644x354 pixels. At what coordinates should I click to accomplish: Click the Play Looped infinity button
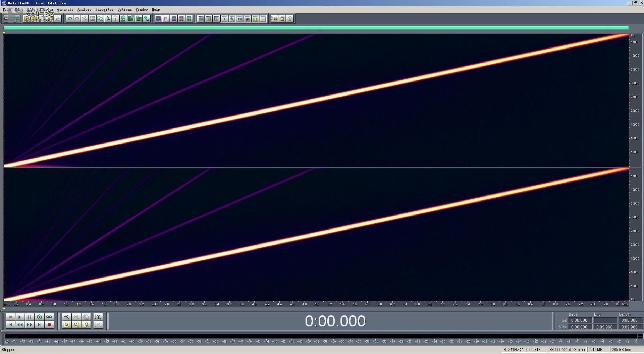pyautogui.click(x=49, y=317)
